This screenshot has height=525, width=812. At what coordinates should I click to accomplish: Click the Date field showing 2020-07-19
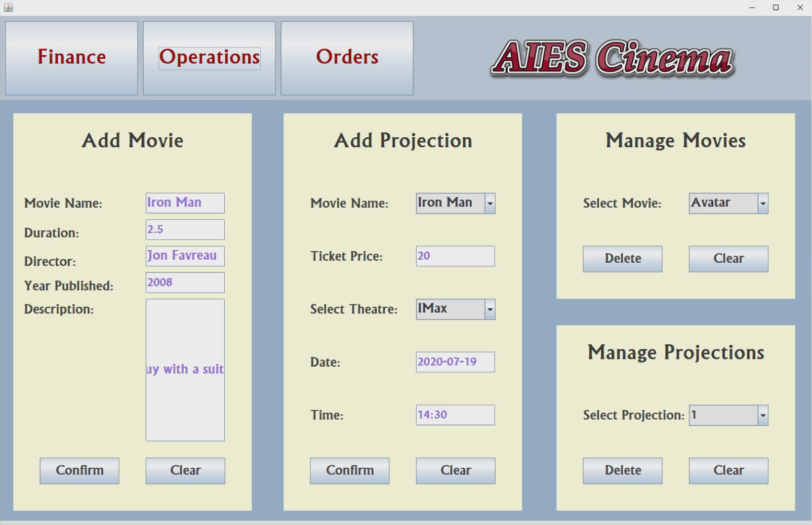click(456, 362)
